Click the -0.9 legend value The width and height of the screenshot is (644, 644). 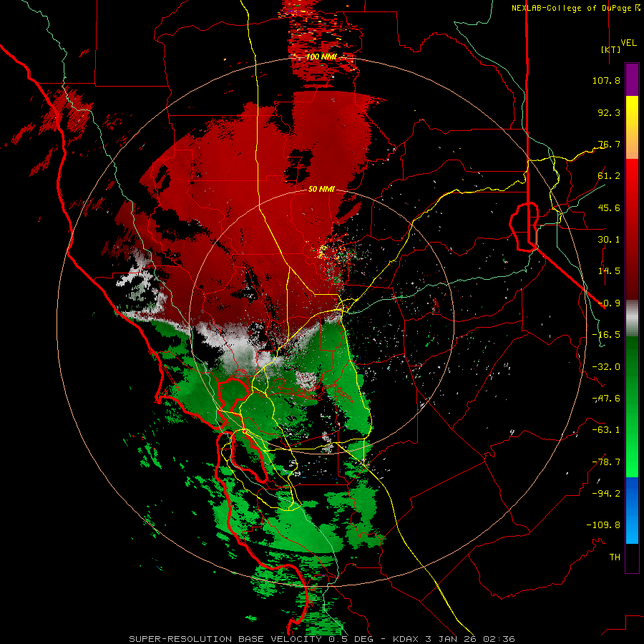coord(609,303)
